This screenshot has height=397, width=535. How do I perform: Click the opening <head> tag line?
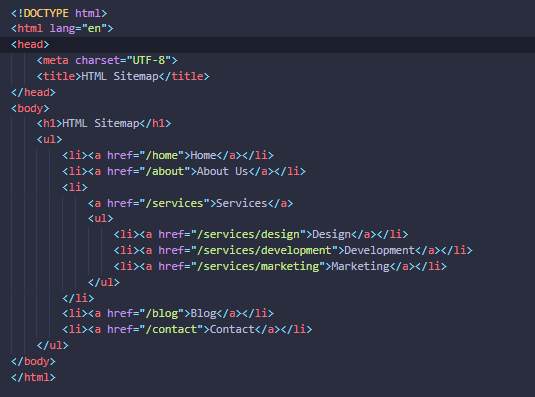(30, 44)
